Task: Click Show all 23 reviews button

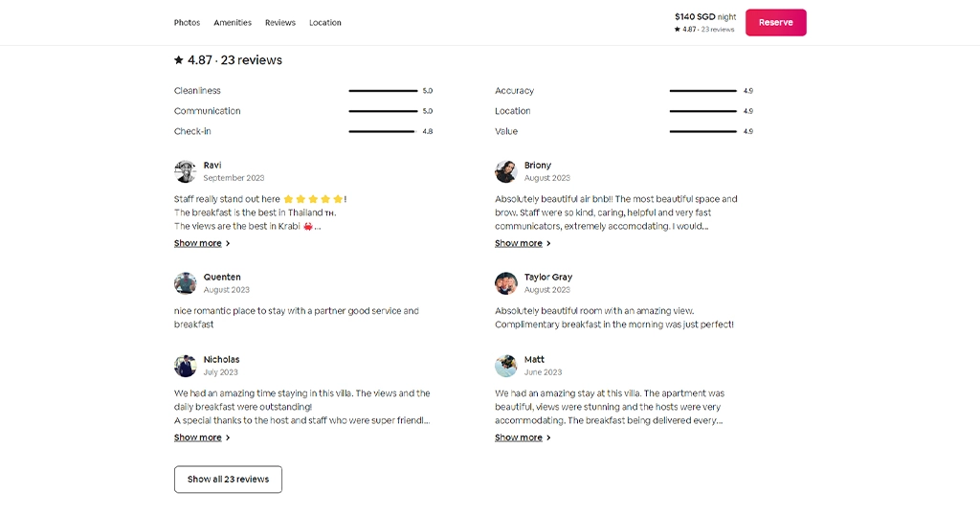Action: 228,480
